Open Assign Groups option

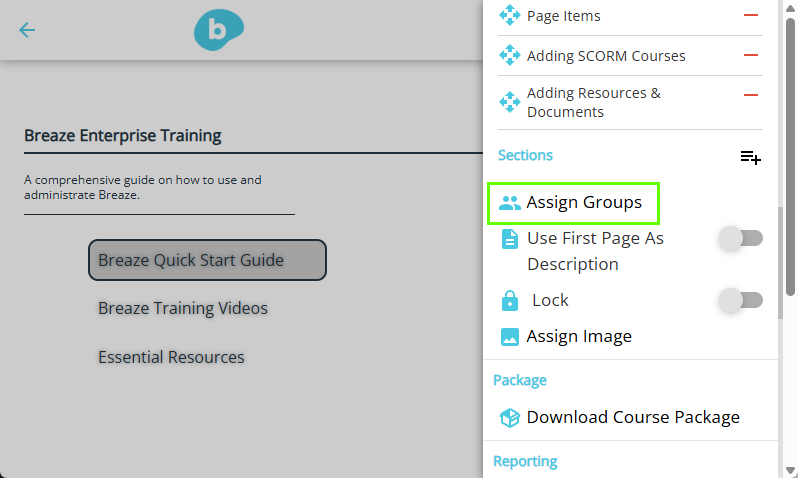coord(574,203)
